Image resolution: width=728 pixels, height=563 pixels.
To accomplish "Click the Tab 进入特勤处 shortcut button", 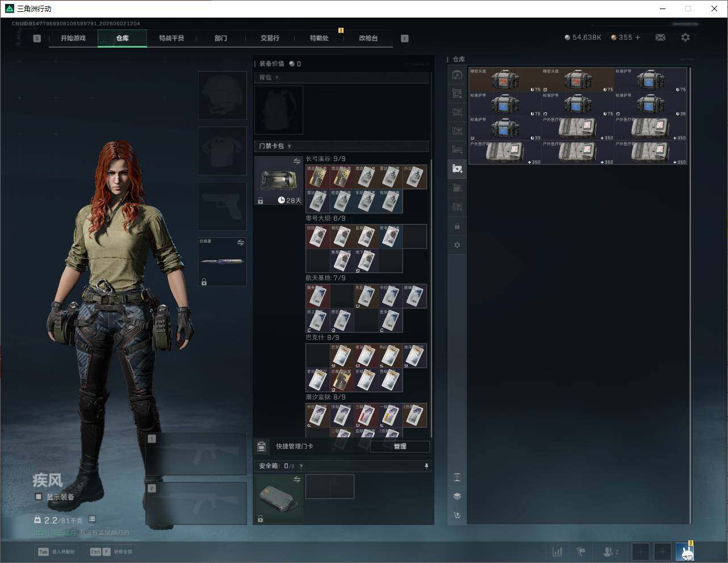I will click(x=56, y=552).
